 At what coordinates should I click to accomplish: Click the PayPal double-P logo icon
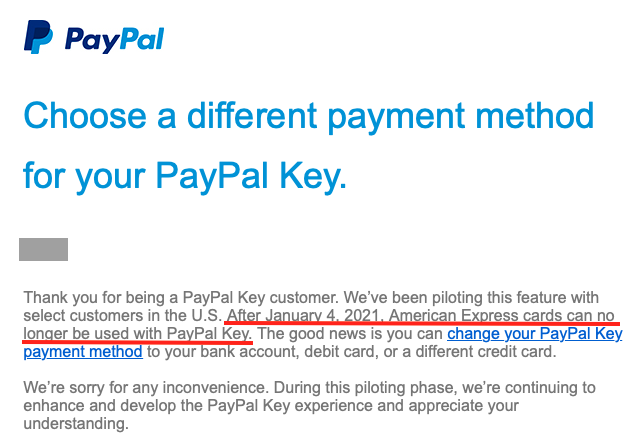[x=38, y=37]
